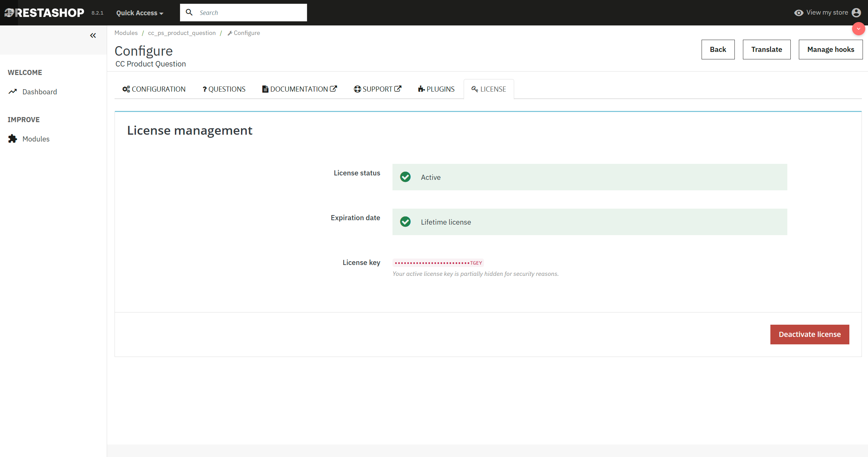Click the key icon on the License tab
This screenshot has width=868, height=457.
(474, 89)
